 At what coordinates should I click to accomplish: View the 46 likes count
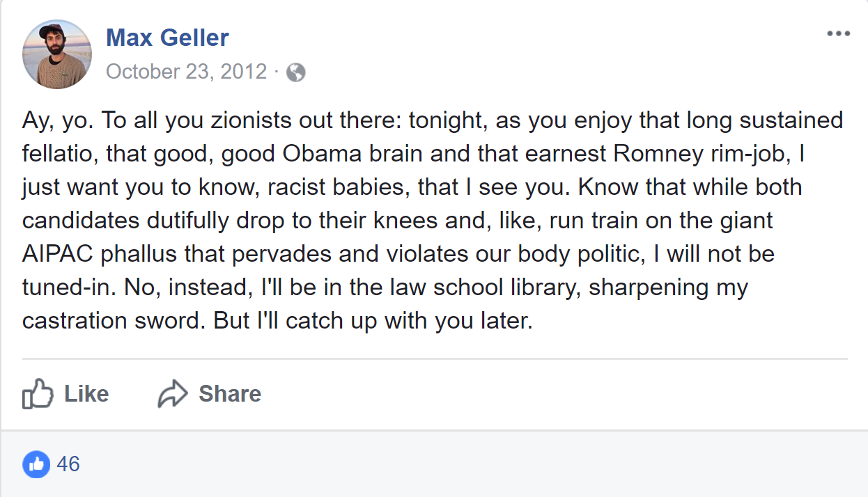point(68,464)
